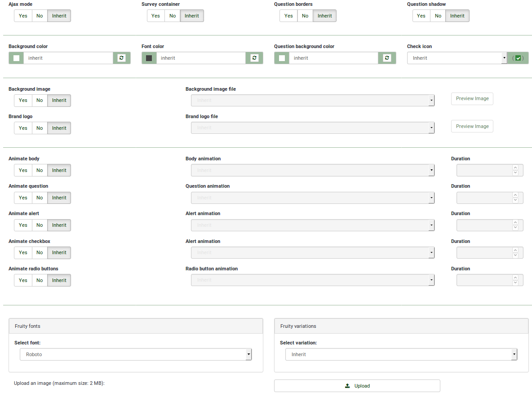This screenshot has height=397, width=532.
Task: Click Preview Image for background image file
Action: (x=472, y=99)
